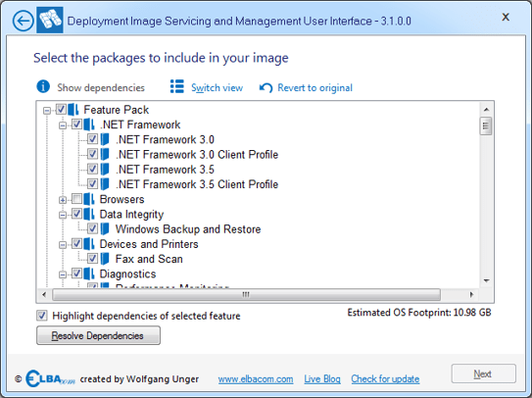
Task: Collapse the Feature Pack tree node
Action: click(x=47, y=110)
